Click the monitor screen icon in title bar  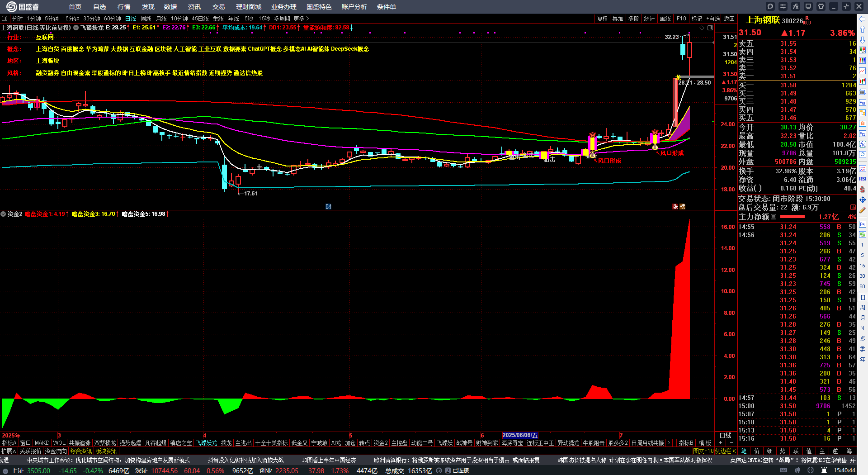[x=808, y=6]
